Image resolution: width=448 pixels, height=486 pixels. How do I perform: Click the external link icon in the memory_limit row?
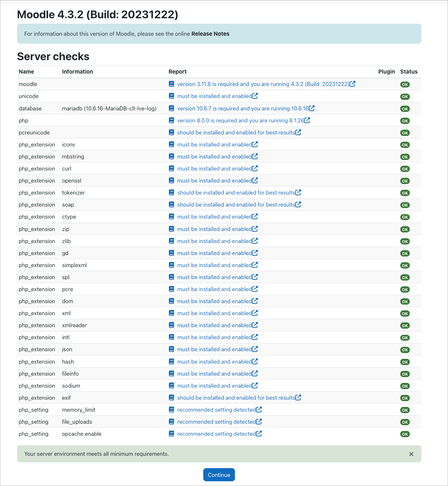click(259, 409)
